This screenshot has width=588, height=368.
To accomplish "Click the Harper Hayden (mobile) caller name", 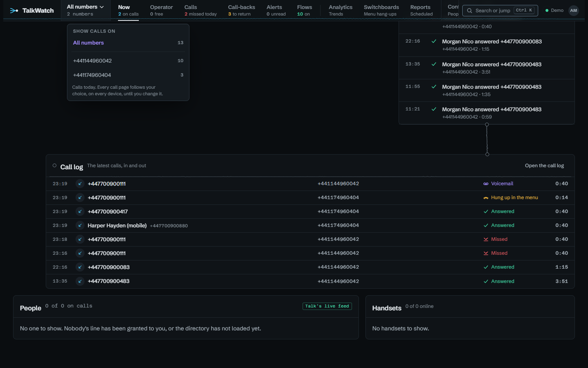I will pos(117,226).
